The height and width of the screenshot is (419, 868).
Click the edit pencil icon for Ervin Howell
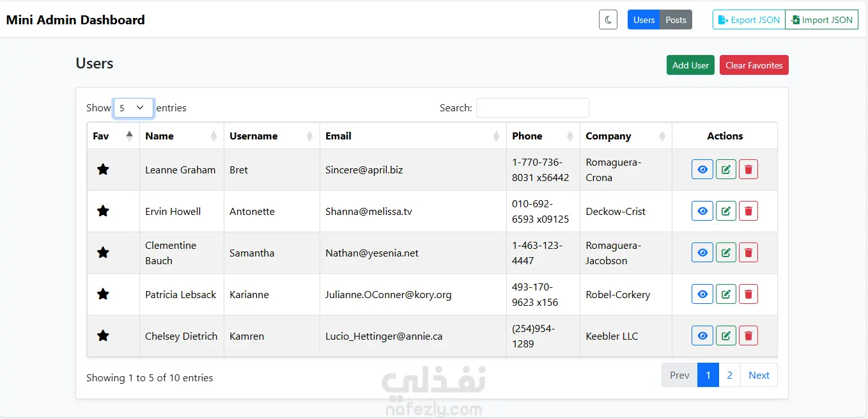pos(725,211)
